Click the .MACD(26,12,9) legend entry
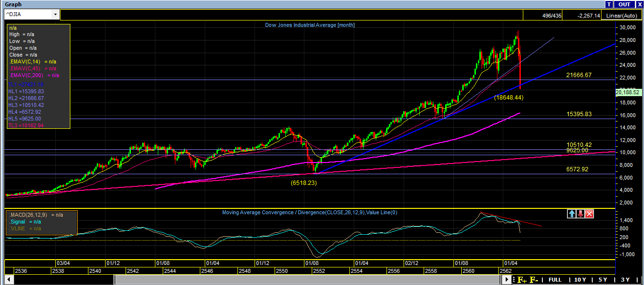 tap(35, 215)
